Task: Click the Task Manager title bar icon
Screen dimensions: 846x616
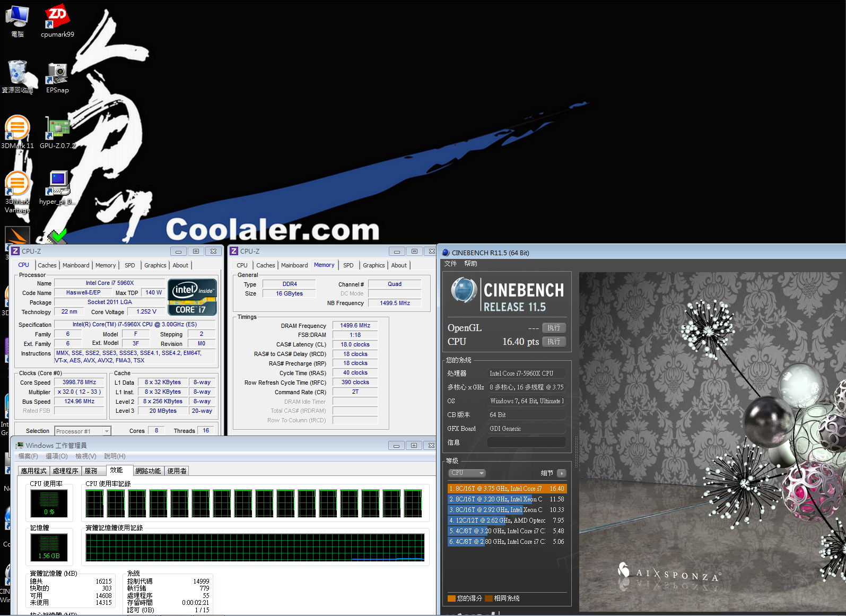Action: (20, 446)
